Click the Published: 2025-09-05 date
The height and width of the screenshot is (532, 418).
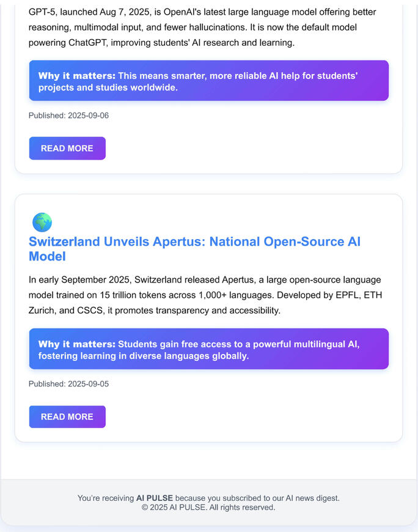coord(68,384)
